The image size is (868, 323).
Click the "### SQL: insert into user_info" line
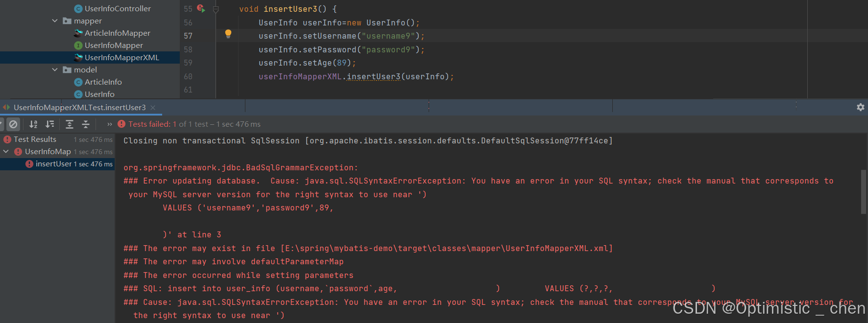click(419, 289)
